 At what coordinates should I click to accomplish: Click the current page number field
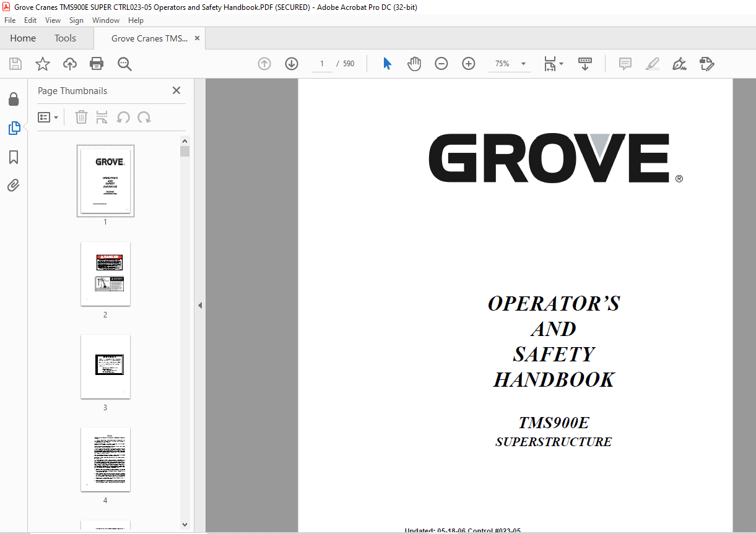point(322,64)
